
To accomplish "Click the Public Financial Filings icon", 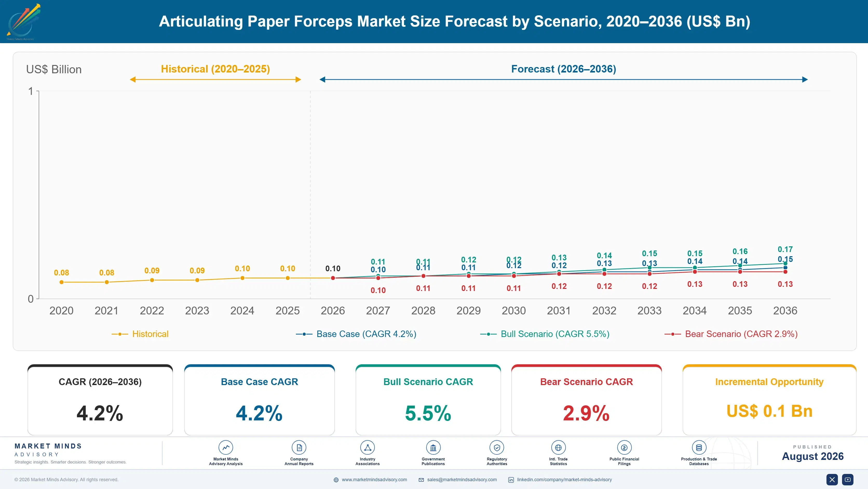I will tap(624, 447).
